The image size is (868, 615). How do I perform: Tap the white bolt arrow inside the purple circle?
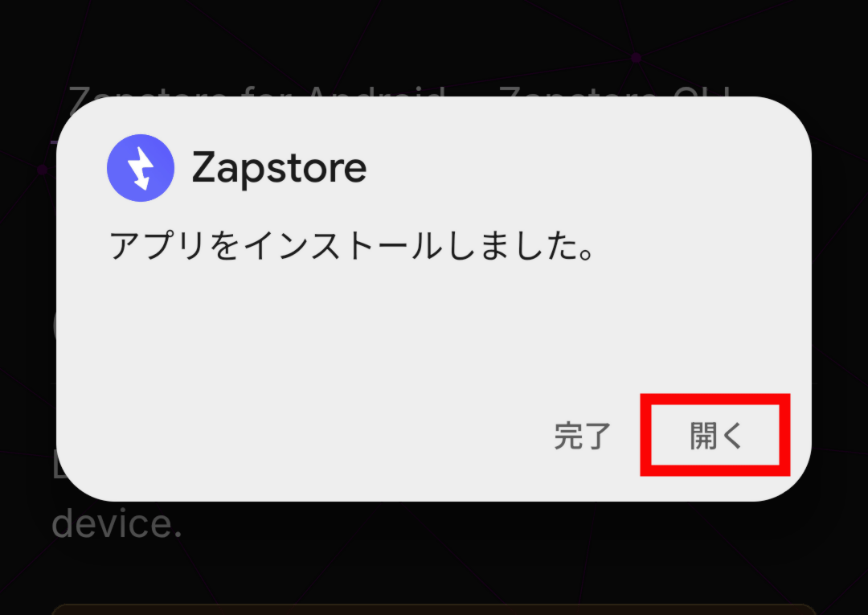coord(141,168)
